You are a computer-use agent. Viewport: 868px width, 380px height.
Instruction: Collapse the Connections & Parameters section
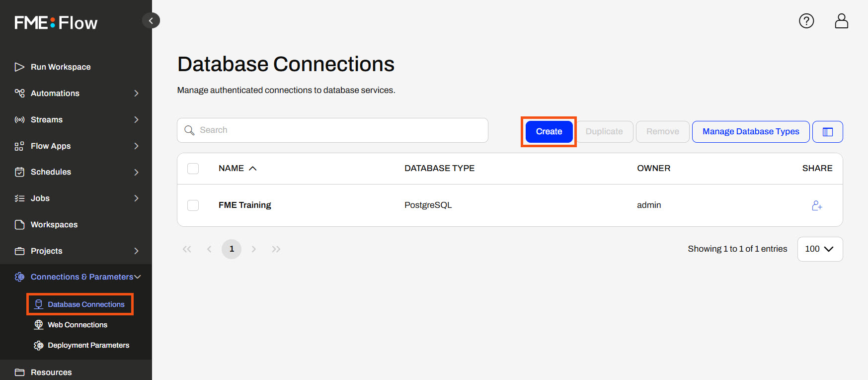tap(138, 277)
